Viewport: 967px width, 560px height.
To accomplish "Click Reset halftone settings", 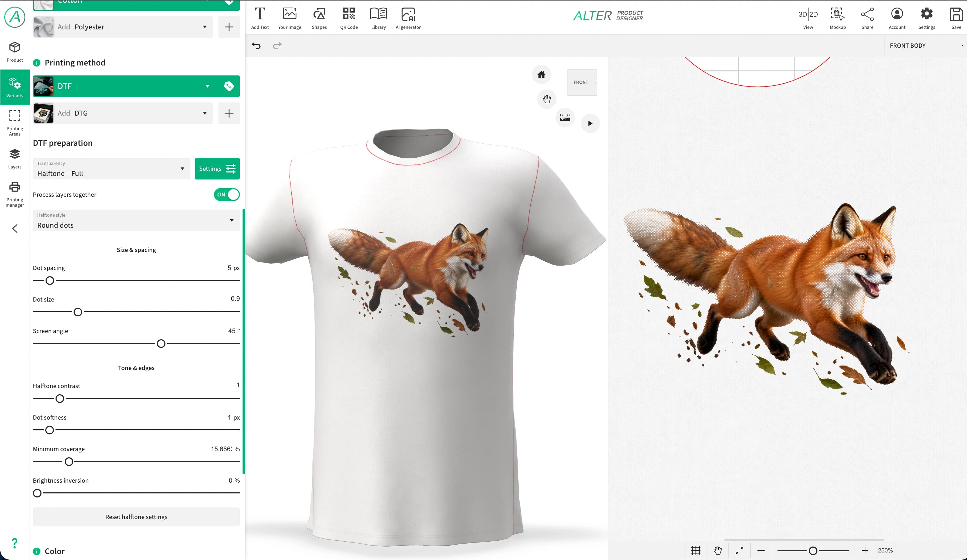I will tap(136, 517).
